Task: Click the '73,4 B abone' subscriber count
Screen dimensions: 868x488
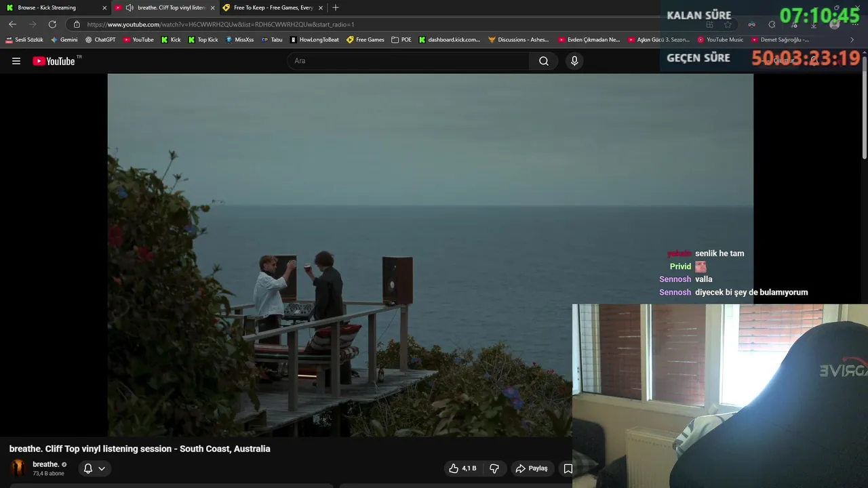Action: click(x=48, y=474)
